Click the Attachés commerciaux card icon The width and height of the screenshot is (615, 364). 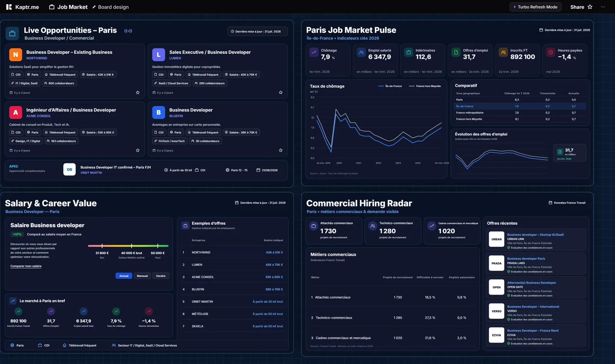click(314, 226)
